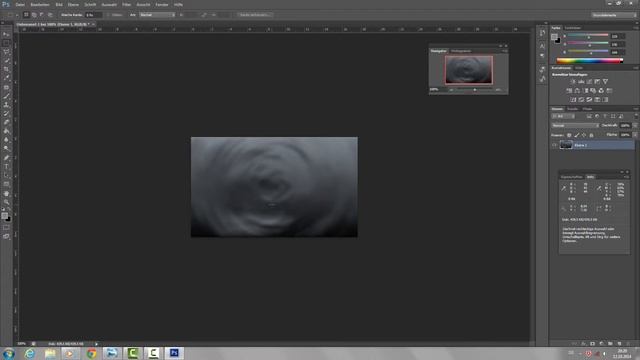Open the workspace switcher dropdown
This screenshot has height=360, width=640.
point(614,15)
